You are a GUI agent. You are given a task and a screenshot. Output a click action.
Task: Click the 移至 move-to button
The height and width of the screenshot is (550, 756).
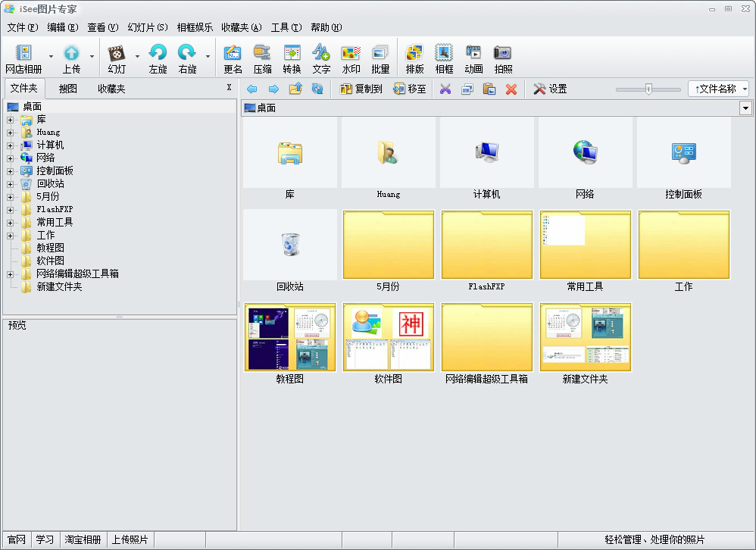pos(409,89)
